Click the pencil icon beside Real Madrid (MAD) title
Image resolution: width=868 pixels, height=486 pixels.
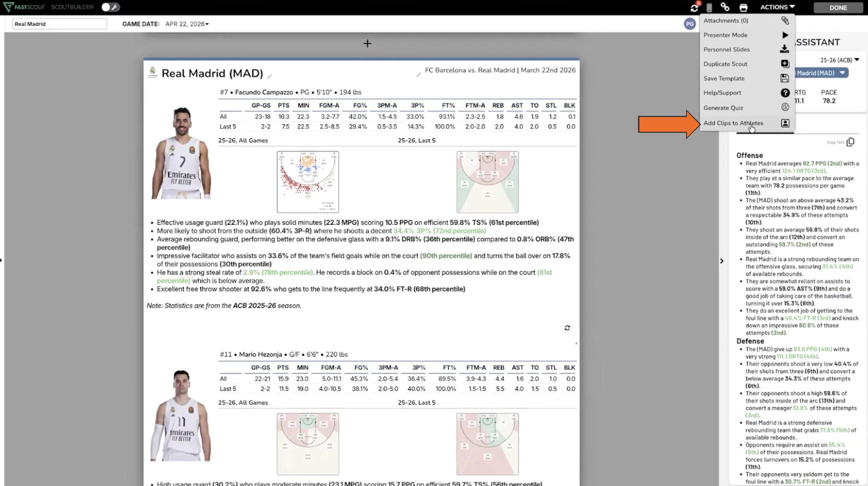pyautogui.click(x=269, y=77)
